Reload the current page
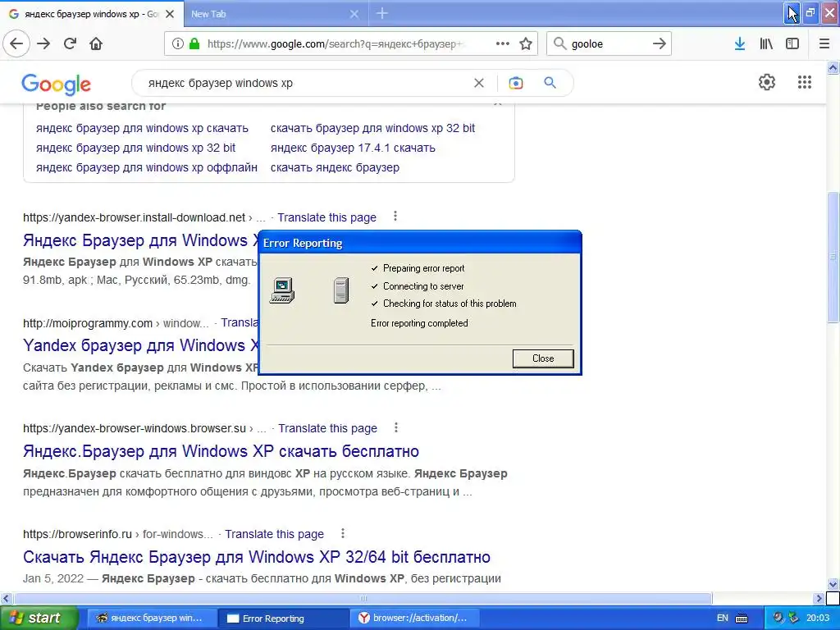Image resolution: width=840 pixels, height=630 pixels. point(70,43)
